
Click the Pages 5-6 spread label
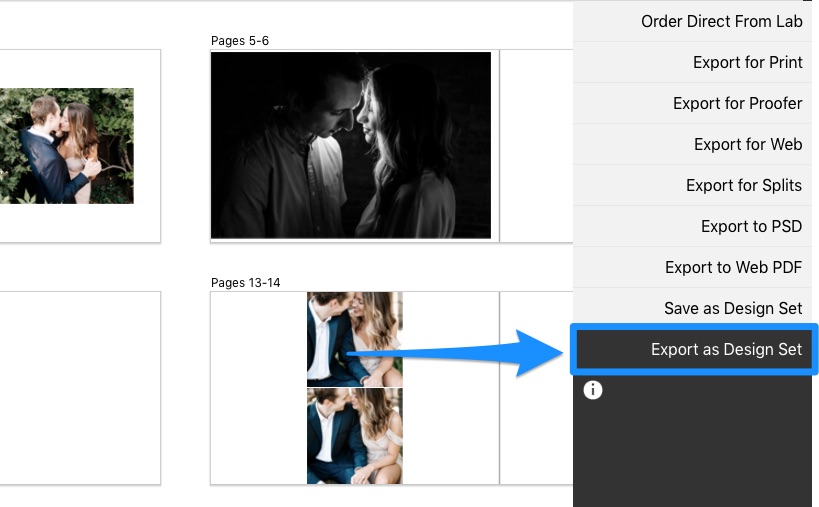coord(240,41)
